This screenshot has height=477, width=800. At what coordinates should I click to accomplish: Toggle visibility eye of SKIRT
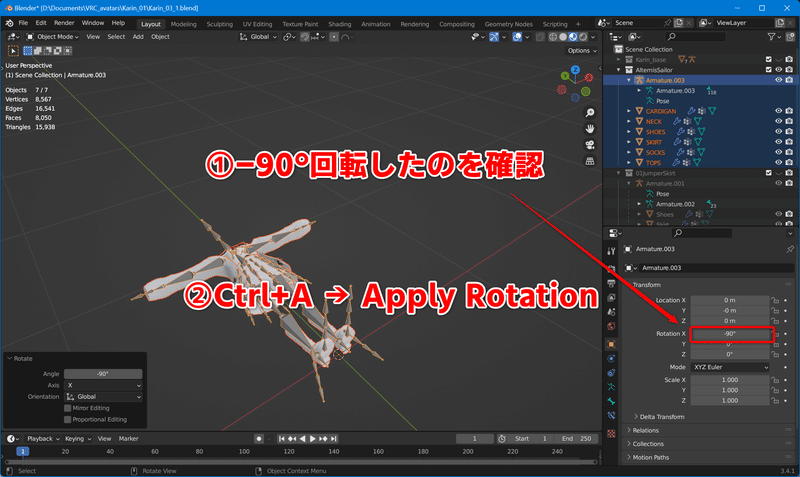[779, 142]
